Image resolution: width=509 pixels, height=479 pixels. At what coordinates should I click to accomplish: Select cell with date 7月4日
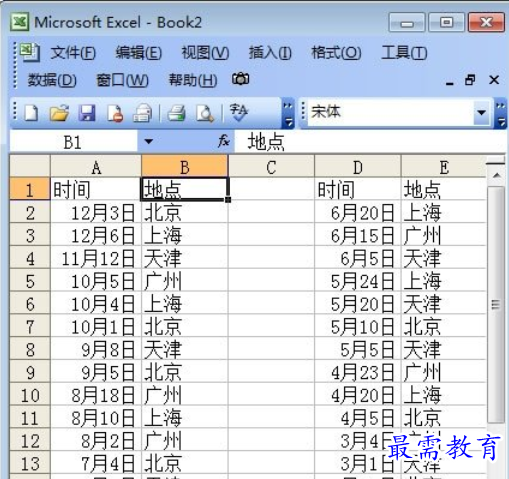point(96,463)
